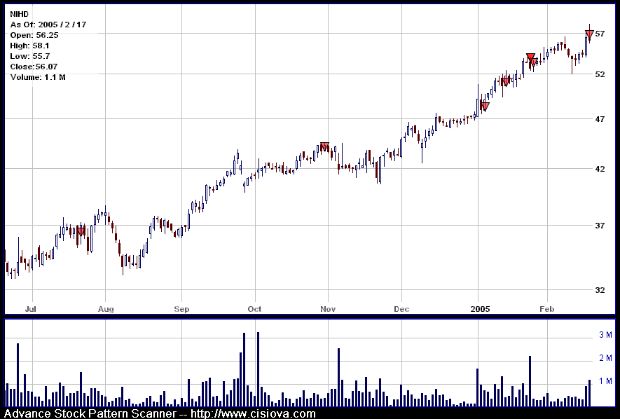
Task: Click the bold 2005 year label
Action: 480,309
